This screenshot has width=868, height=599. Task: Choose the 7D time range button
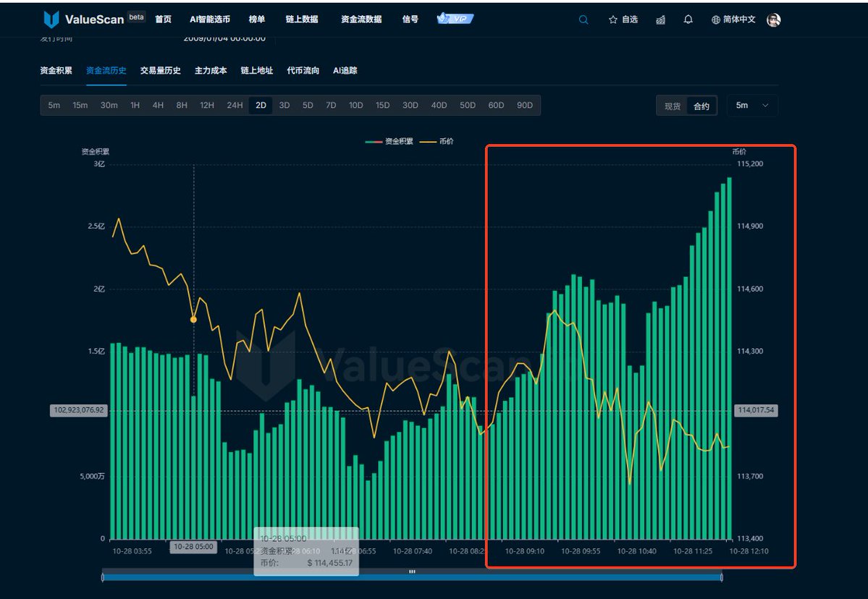pos(331,106)
